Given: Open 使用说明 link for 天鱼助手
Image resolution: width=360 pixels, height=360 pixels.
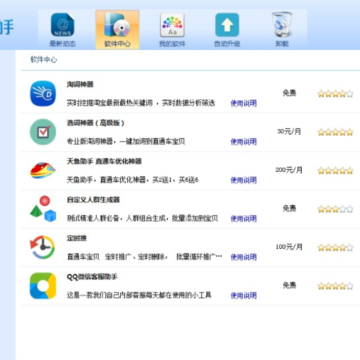Looking at the screenshot, I should pos(244,180).
